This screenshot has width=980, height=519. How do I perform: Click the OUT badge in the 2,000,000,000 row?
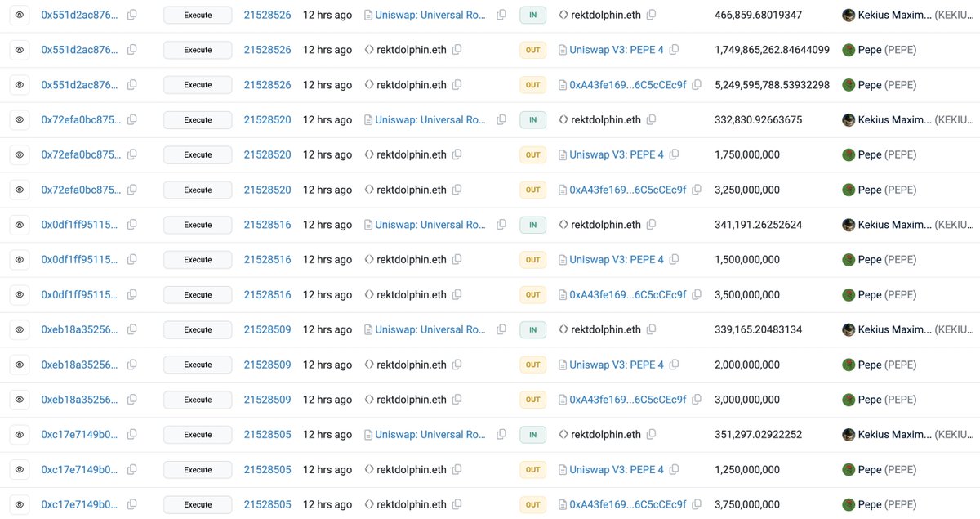(532, 365)
